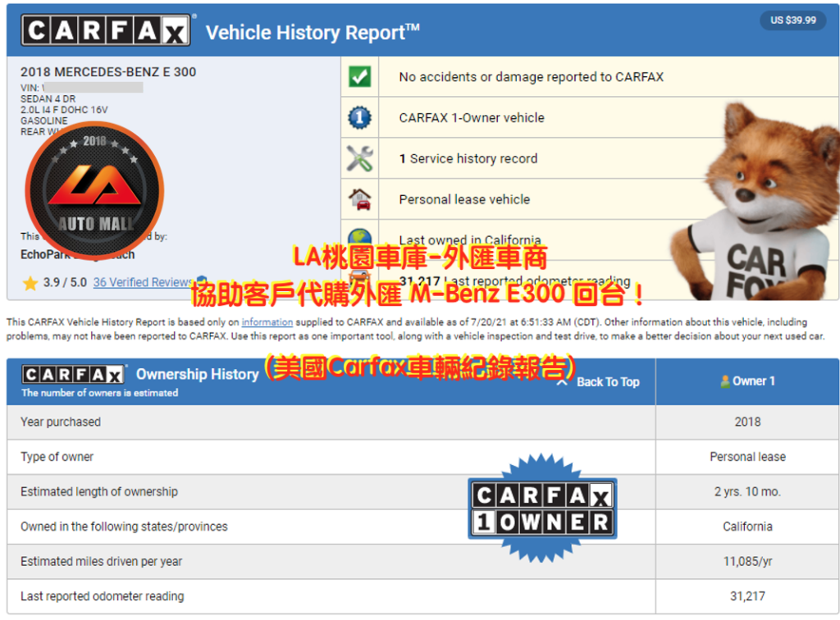Screen dimensions: 840x620
Task: Select the 'Personal lease' owner value
Action: tap(747, 457)
